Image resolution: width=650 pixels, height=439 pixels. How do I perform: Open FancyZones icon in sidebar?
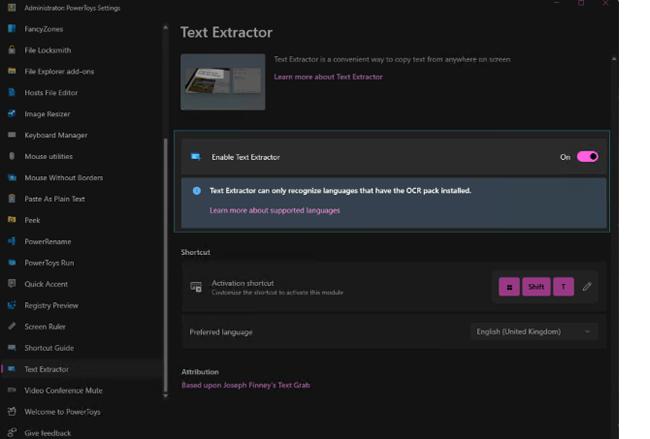12,29
